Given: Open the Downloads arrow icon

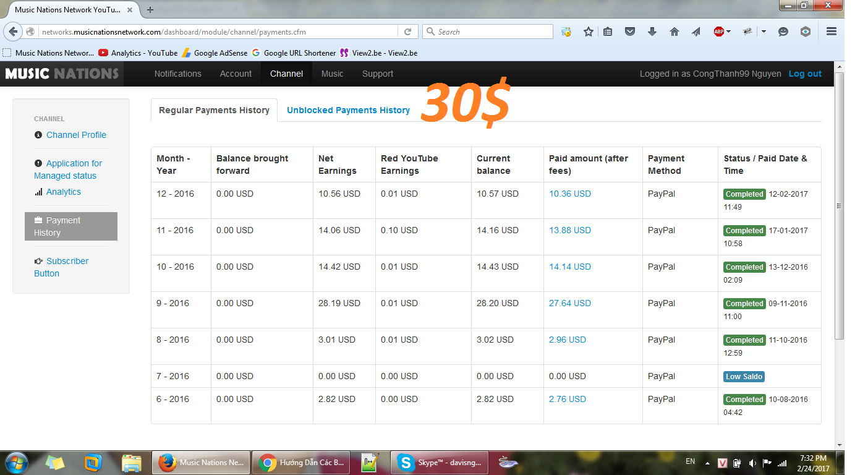Looking at the screenshot, I should pos(652,32).
